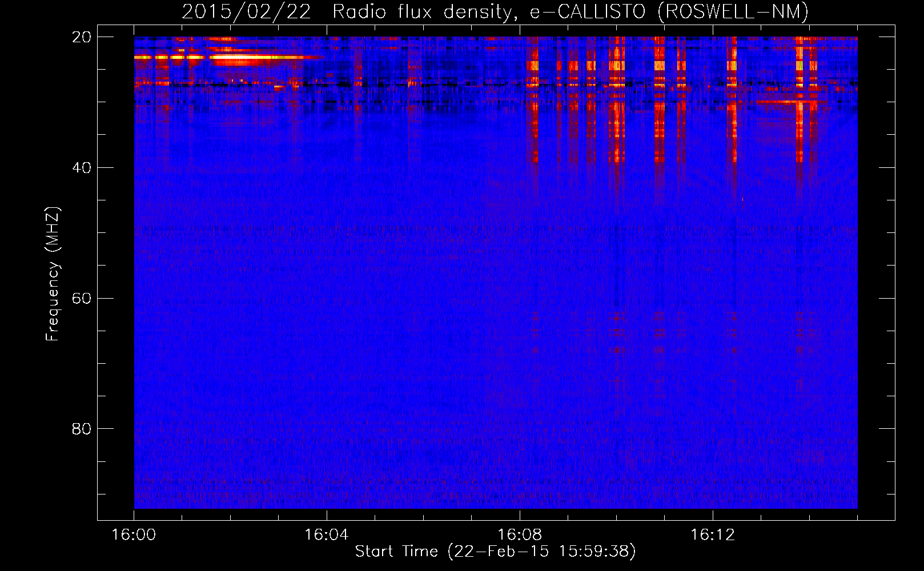Click the frequency tick label 20

82,37
